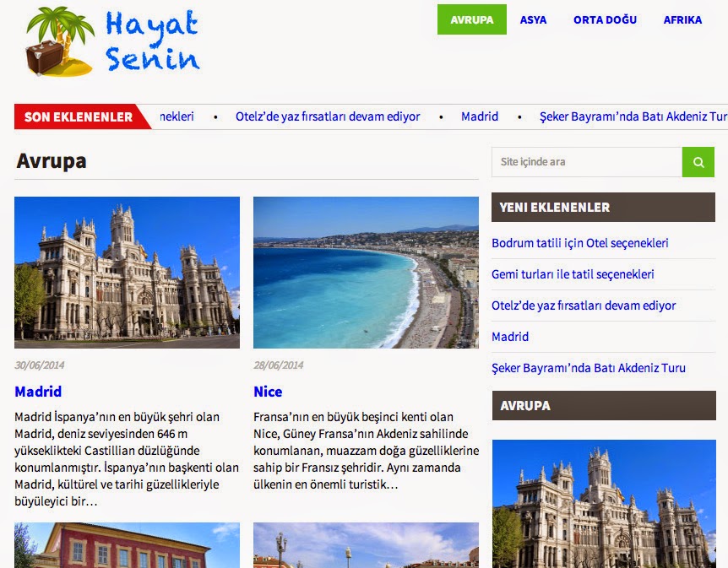Click sidebar 'Otelz'de yaz fırsatları devam ediyor'
The height and width of the screenshot is (568, 728).
point(584,306)
